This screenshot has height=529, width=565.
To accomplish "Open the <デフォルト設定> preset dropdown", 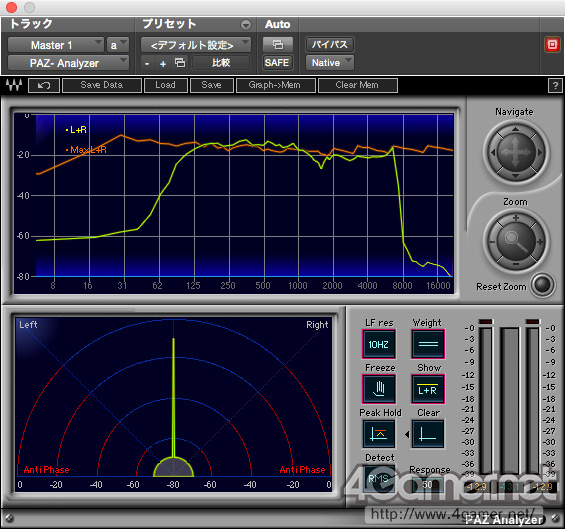I will [196, 45].
